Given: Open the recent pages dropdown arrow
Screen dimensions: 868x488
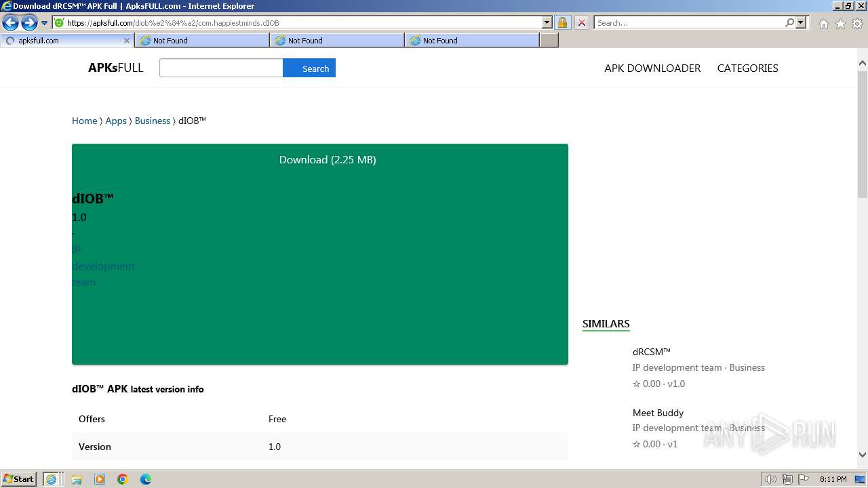Looking at the screenshot, I should [45, 23].
